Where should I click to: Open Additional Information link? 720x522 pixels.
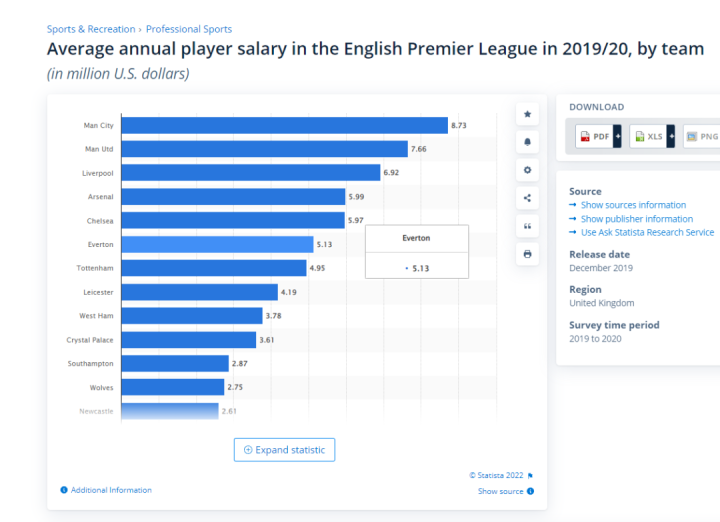(111, 490)
